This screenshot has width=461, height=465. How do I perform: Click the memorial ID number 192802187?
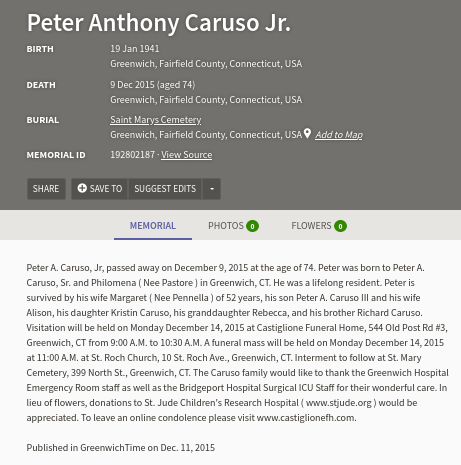coord(133,155)
